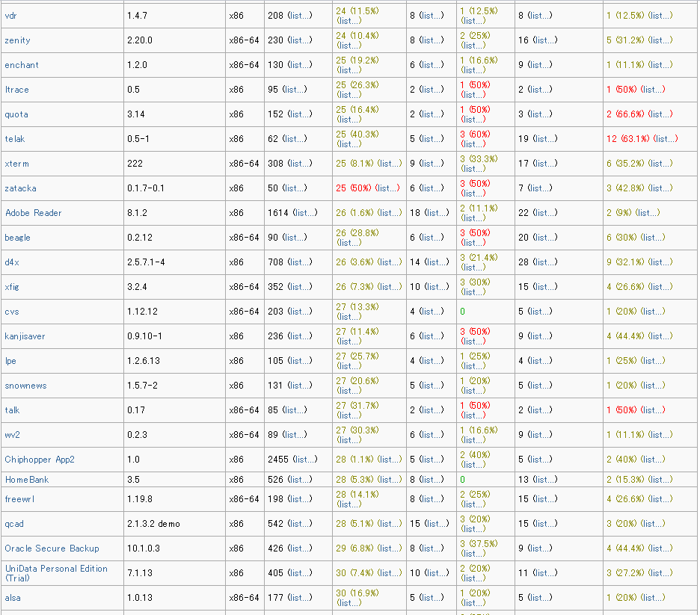Visit the Chiphopper App2 link
The width and height of the screenshot is (700, 615).
point(40,460)
